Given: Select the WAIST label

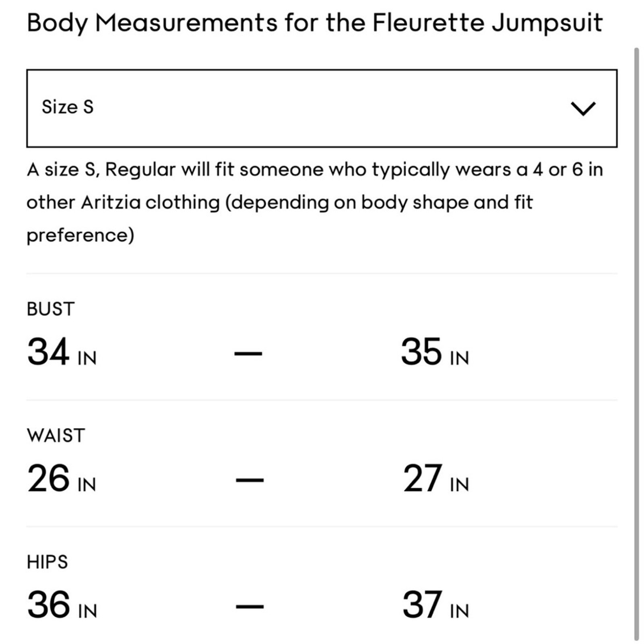Looking at the screenshot, I should coord(56,436).
